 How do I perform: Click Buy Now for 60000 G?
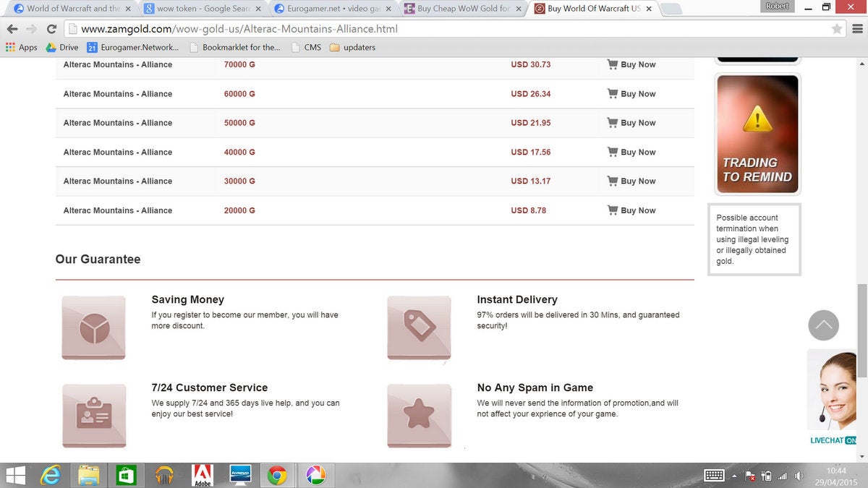[x=631, y=94]
